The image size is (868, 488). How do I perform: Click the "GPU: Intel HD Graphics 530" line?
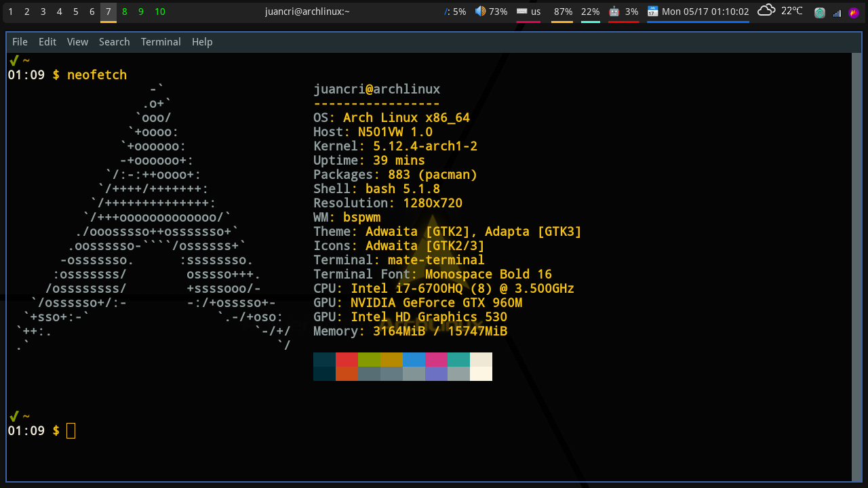pos(410,317)
